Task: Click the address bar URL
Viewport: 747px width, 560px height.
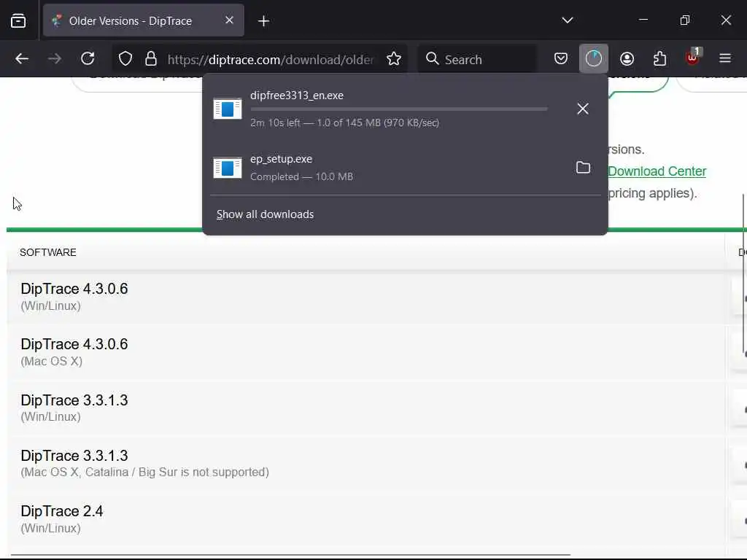Action: coord(271,60)
